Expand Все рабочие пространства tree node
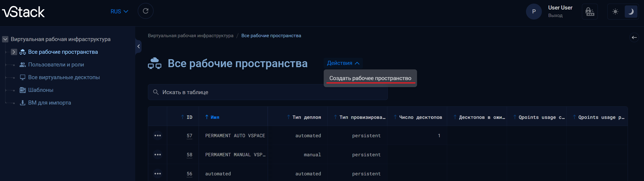Screen dimensions: 644x181 tap(14, 52)
